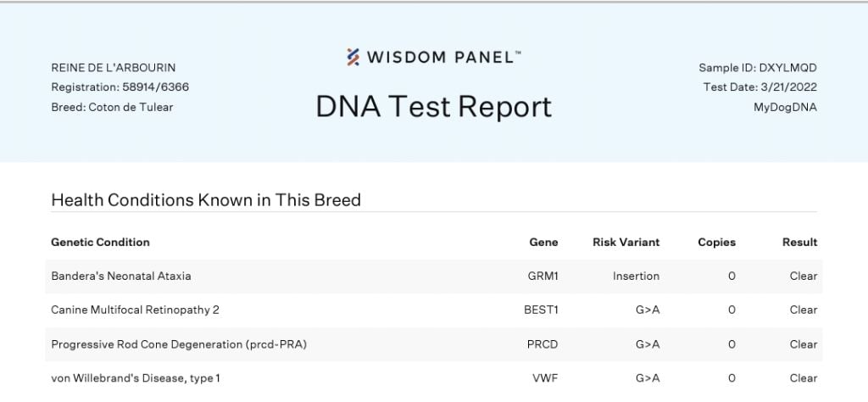
Task: Click the Genetic Condition column header
Action: [x=100, y=243]
